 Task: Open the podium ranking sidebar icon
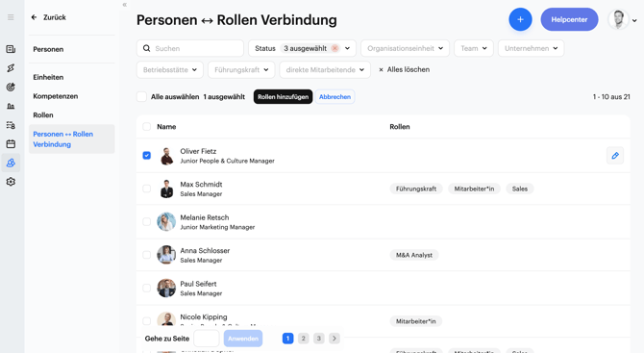11,106
